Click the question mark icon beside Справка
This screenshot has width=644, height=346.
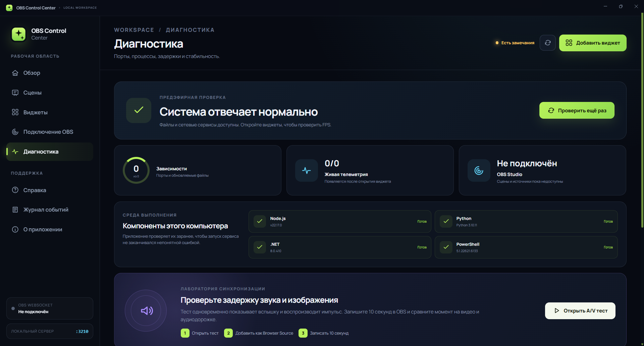coord(15,190)
